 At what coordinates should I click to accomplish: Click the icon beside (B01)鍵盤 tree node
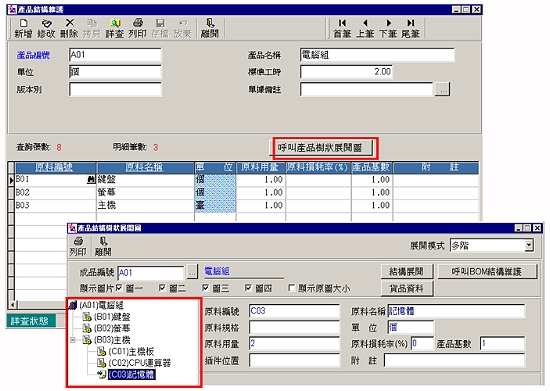(87, 317)
